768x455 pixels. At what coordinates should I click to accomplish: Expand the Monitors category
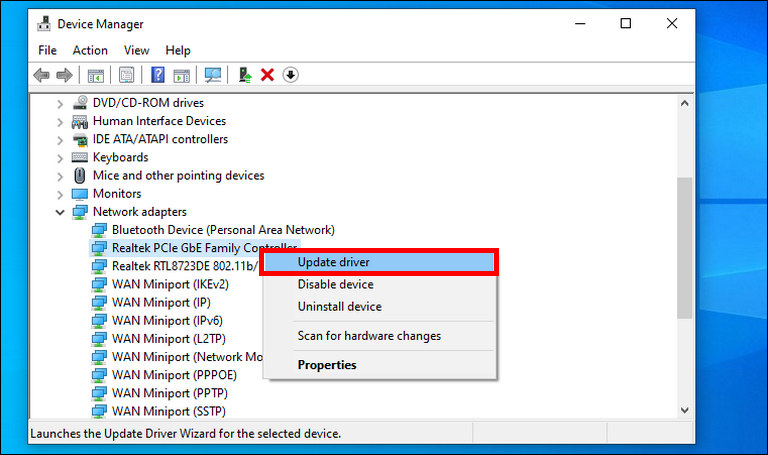tap(60, 194)
